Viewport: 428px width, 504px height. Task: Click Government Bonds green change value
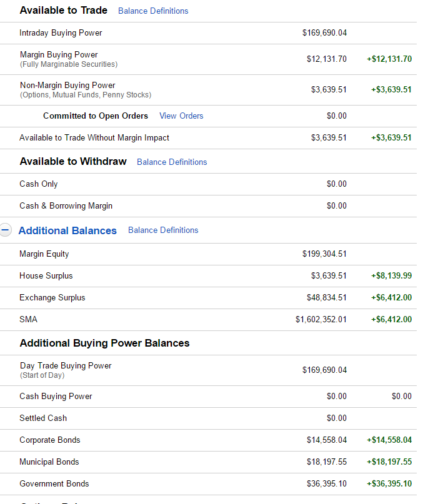click(389, 483)
